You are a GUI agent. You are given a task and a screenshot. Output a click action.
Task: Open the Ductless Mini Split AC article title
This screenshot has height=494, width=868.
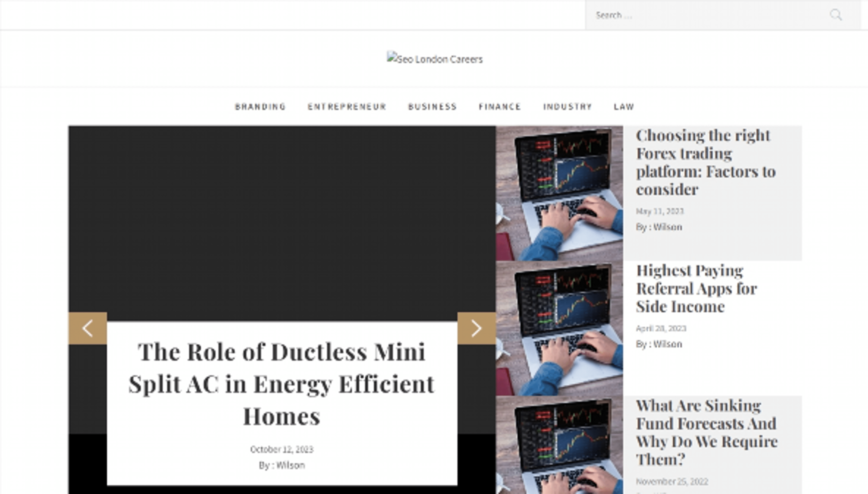point(281,384)
